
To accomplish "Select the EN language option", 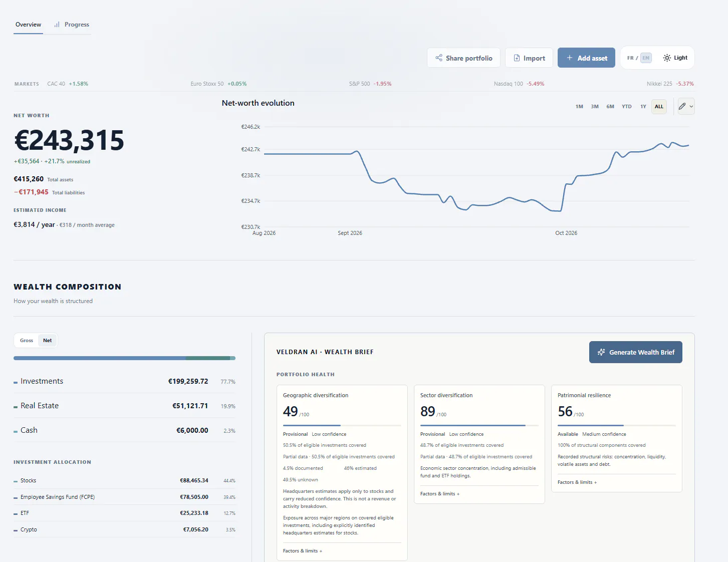I will 646,58.
